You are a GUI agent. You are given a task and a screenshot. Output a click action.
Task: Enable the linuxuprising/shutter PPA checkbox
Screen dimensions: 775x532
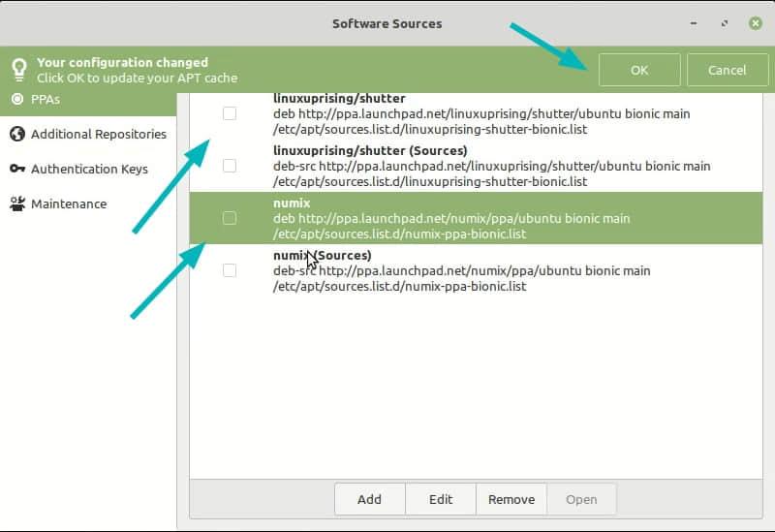click(230, 113)
